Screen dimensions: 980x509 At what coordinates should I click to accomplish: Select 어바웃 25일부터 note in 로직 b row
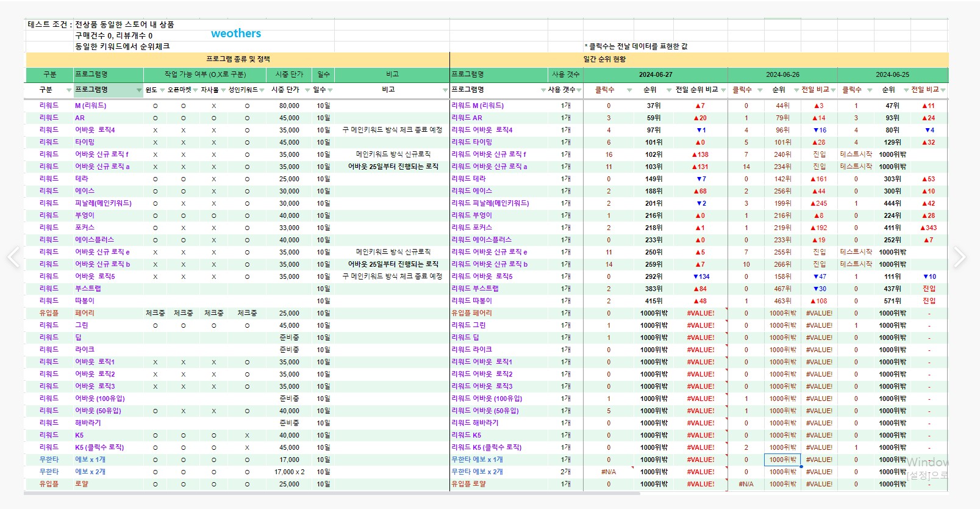coord(393,264)
